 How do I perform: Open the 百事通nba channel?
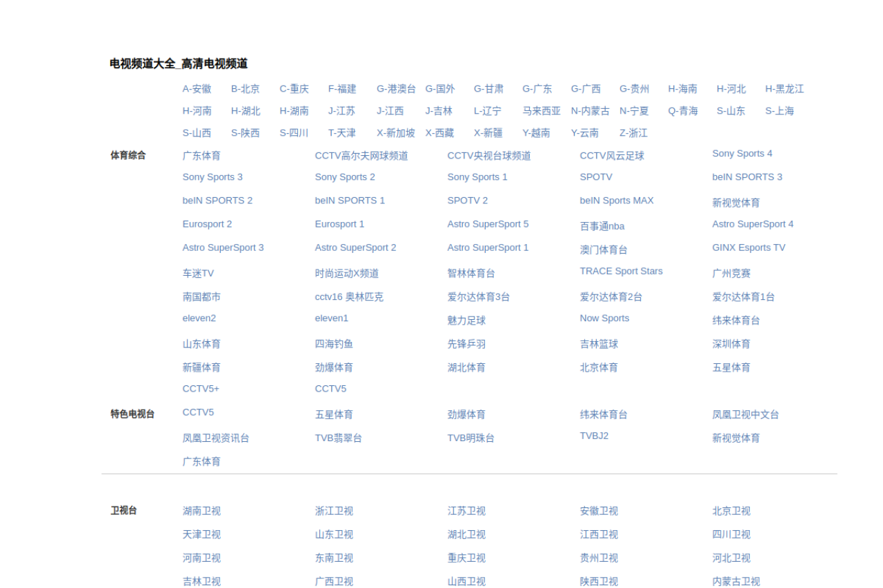click(602, 226)
